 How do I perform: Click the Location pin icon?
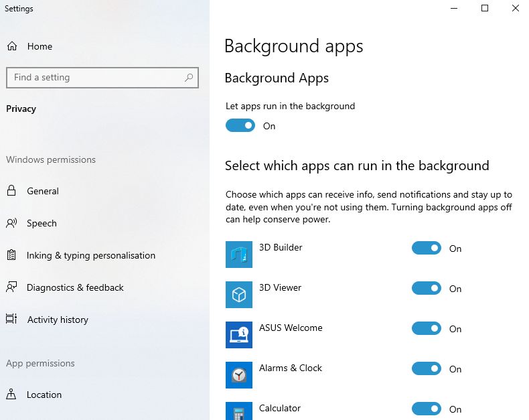tap(11, 395)
